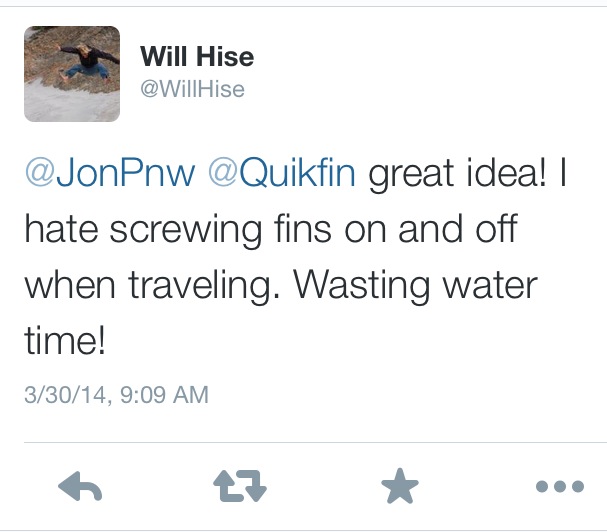Open the @WillHise handle
The image size is (607, 532).
[x=192, y=89]
